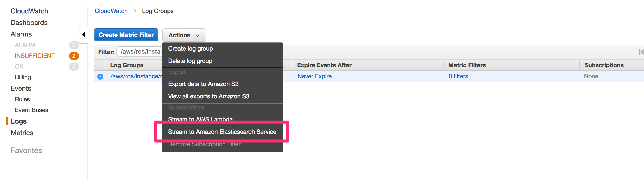Open the 0 filters link
Viewport: 644px width, 181px height.
pos(458,76)
